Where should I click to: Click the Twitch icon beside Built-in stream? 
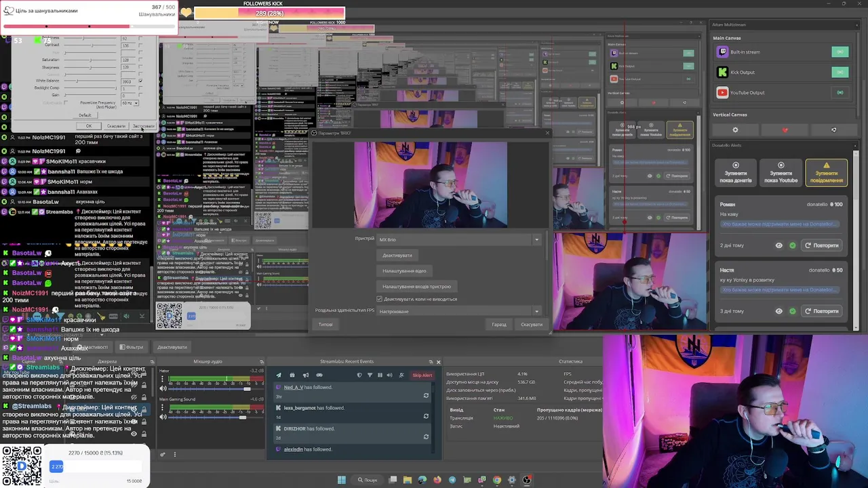pos(722,52)
